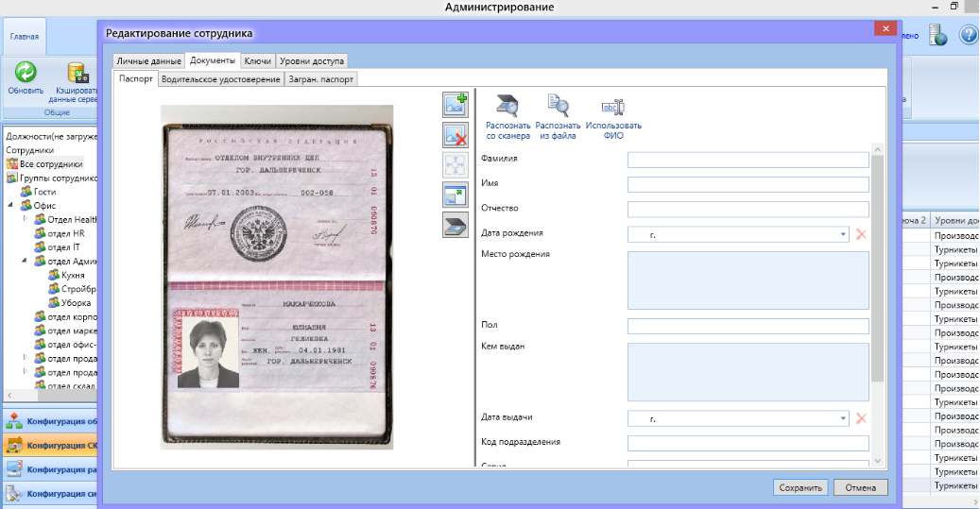Collapse the 'Офис' tree node

11,205
